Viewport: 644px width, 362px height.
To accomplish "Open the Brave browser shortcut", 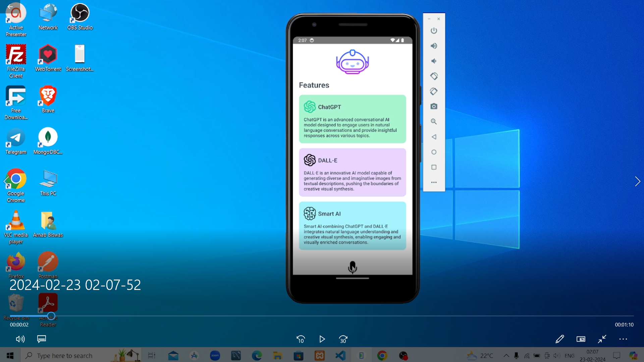I will coord(48,100).
